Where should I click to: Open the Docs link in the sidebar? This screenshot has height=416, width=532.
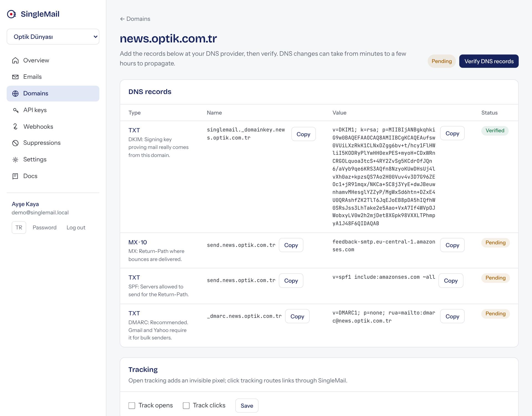(x=53, y=176)
